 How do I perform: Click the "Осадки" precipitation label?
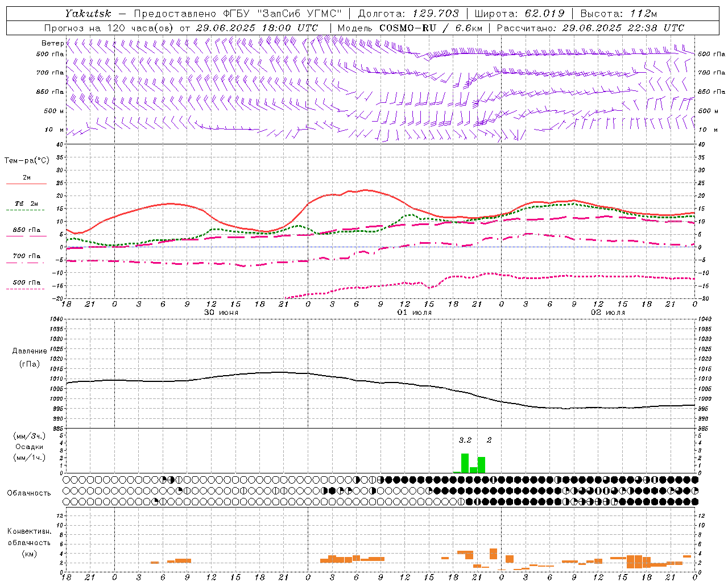(x=29, y=447)
